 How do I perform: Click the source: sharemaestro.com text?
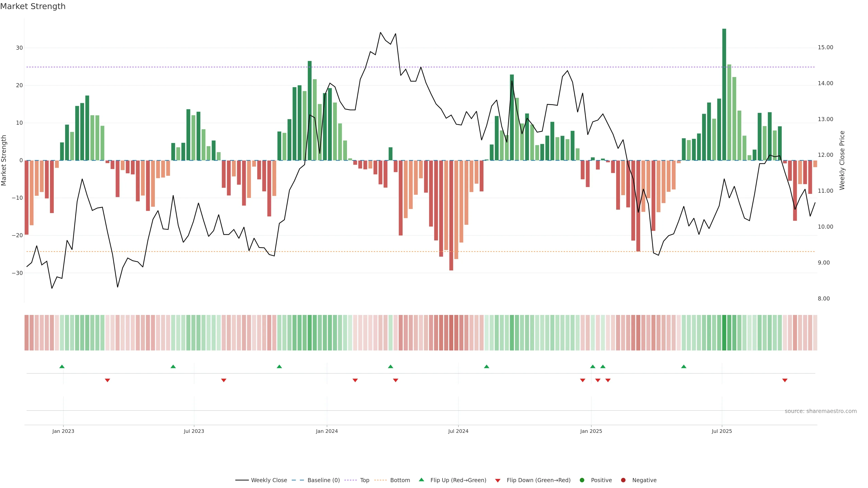(x=821, y=411)
